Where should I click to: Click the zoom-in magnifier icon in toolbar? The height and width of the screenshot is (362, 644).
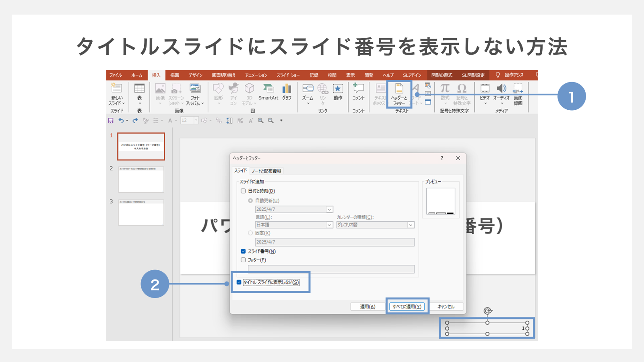coord(261,121)
